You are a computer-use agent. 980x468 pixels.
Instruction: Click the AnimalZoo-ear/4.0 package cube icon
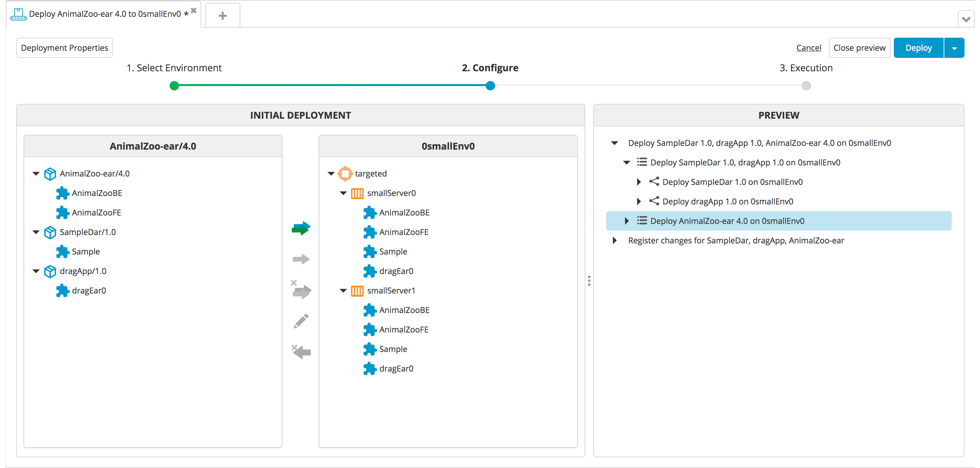pyautogui.click(x=50, y=174)
